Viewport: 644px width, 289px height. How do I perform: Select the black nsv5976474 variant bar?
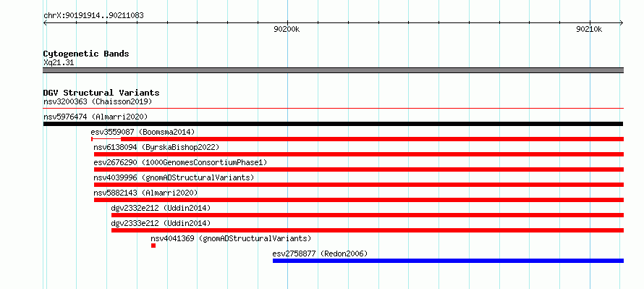point(333,124)
